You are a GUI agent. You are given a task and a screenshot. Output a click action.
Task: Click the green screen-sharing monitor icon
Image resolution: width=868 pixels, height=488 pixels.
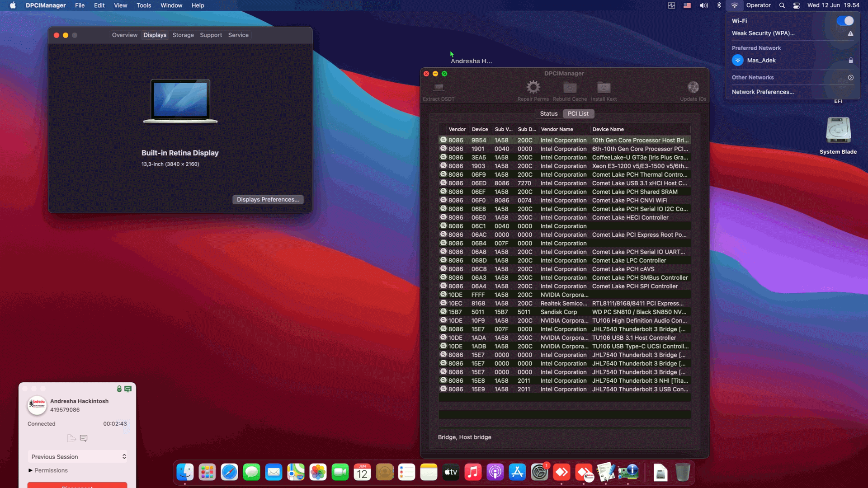(128, 389)
